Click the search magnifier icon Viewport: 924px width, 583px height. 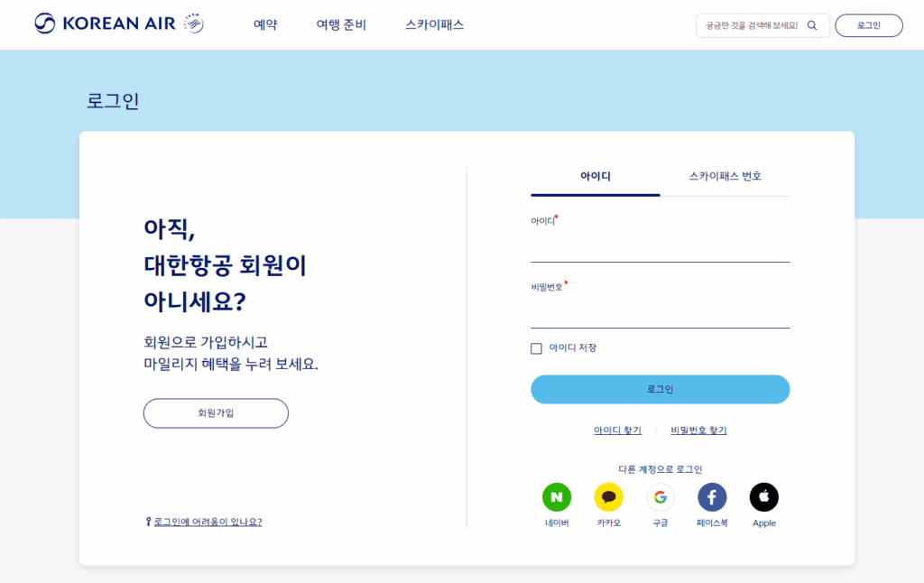(x=812, y=25)
